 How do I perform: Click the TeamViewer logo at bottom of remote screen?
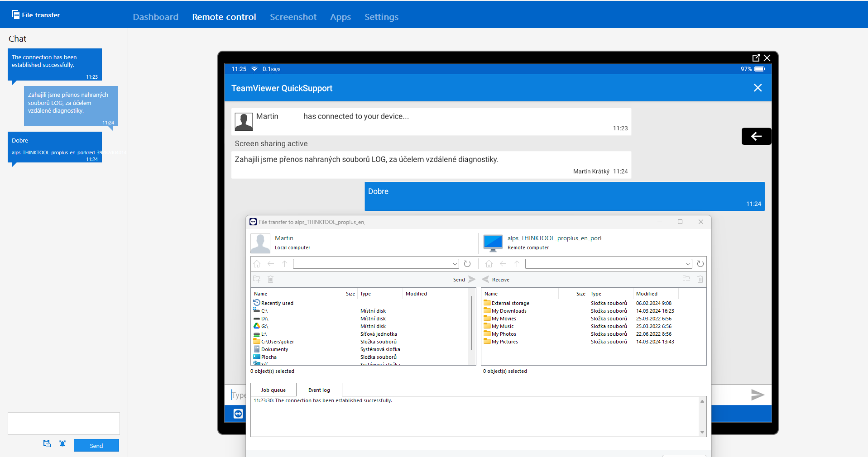(238, 414)
